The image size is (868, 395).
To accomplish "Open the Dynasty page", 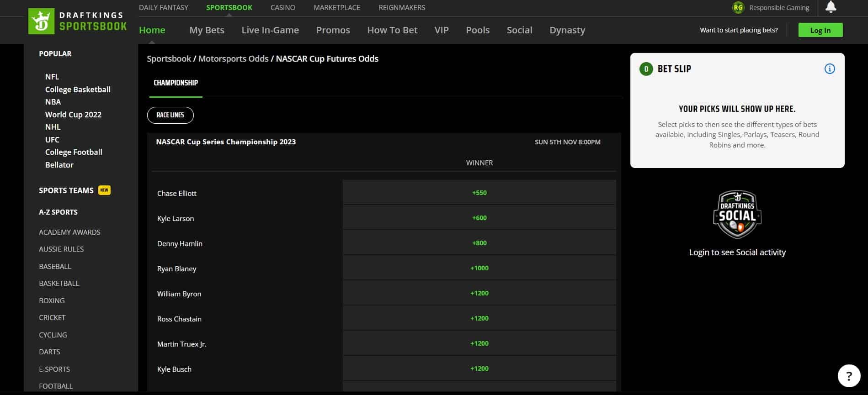I will pyautogui.click(x=567, y=30).
